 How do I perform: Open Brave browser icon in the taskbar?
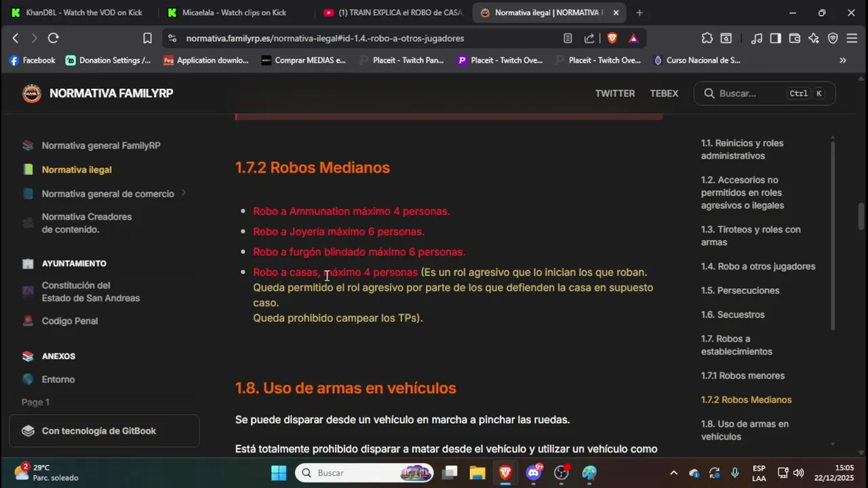[x=505, y=473]
